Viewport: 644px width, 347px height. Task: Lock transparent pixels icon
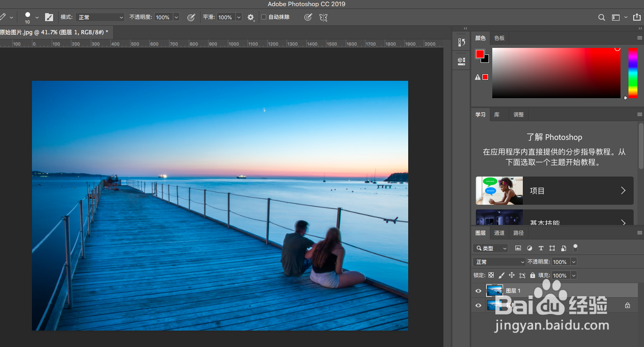pos(491,275)
